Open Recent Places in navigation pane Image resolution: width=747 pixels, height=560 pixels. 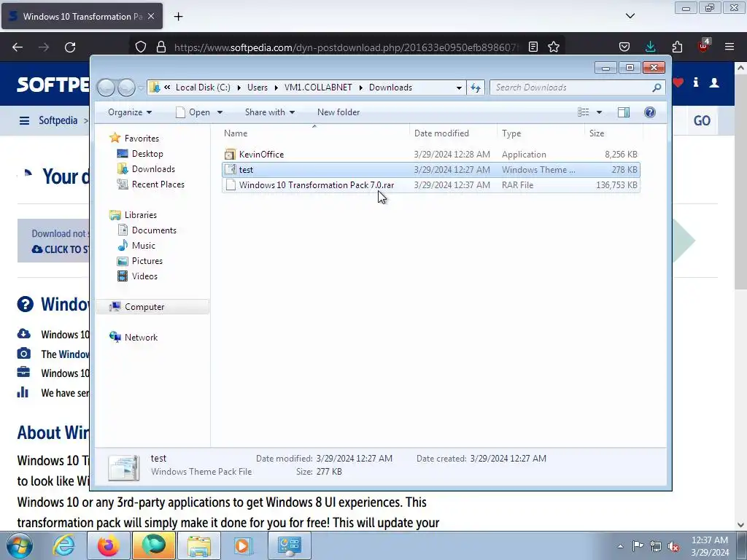click(158, 184)
